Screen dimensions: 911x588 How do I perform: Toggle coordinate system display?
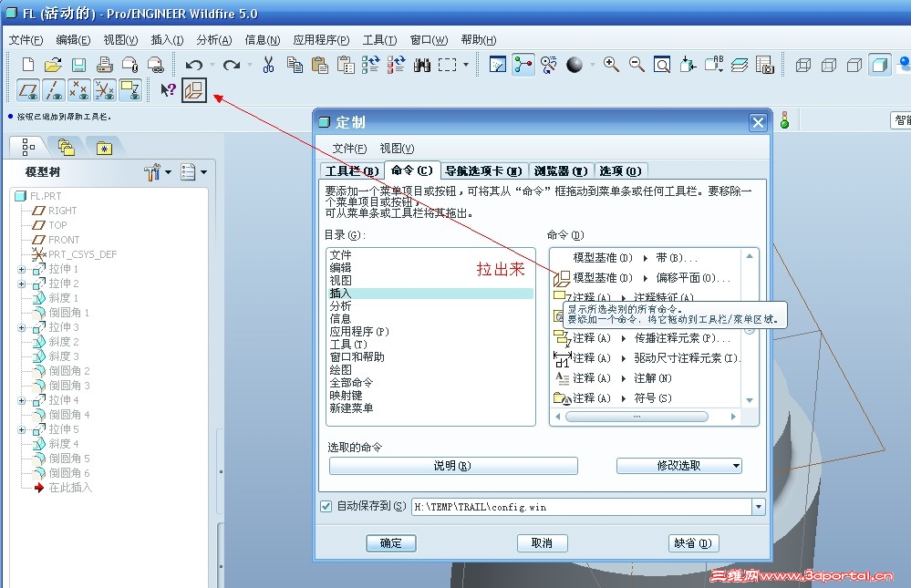[105, 90]
